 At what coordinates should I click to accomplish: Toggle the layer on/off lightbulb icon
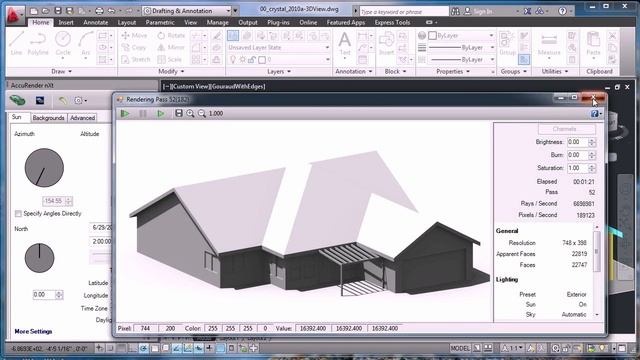pyautogui.click(x=233, y=60)
